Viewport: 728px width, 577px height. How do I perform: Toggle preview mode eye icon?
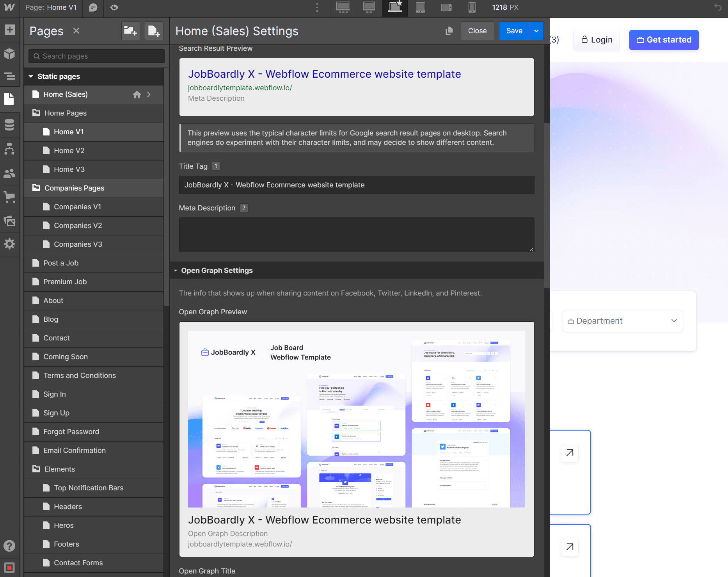[x=114, y=7]
